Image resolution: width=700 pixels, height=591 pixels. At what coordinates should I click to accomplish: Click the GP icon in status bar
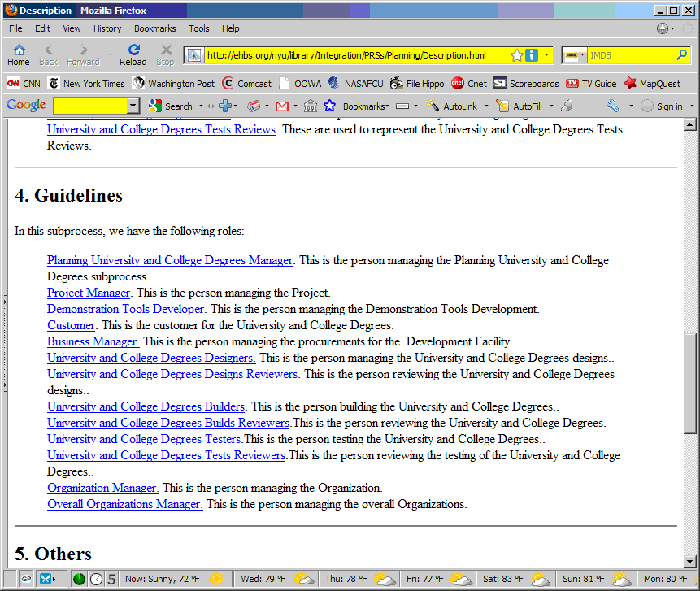[x=26, y=579]
